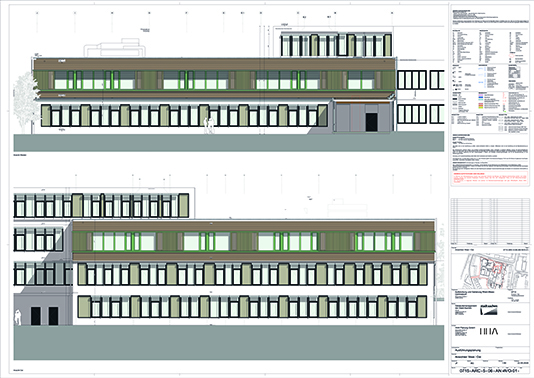Click the lower elevation view caption

point(17,369)
